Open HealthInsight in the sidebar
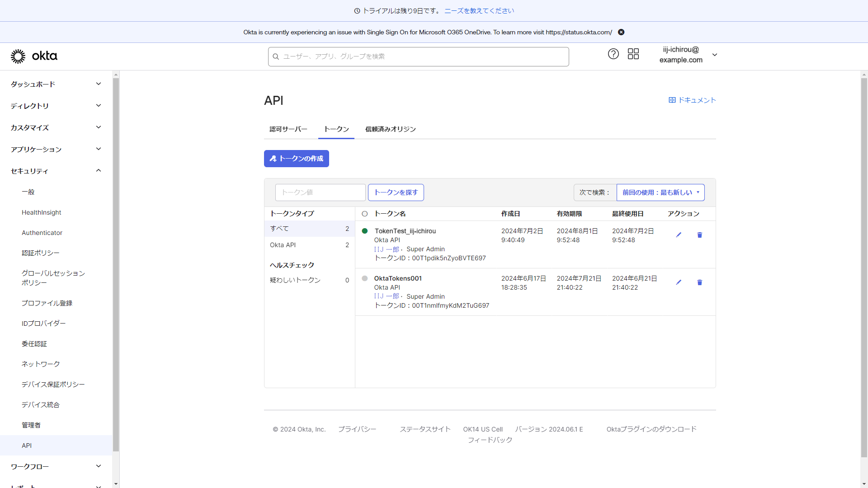This screenshot has height=488, width=868. 42,212
